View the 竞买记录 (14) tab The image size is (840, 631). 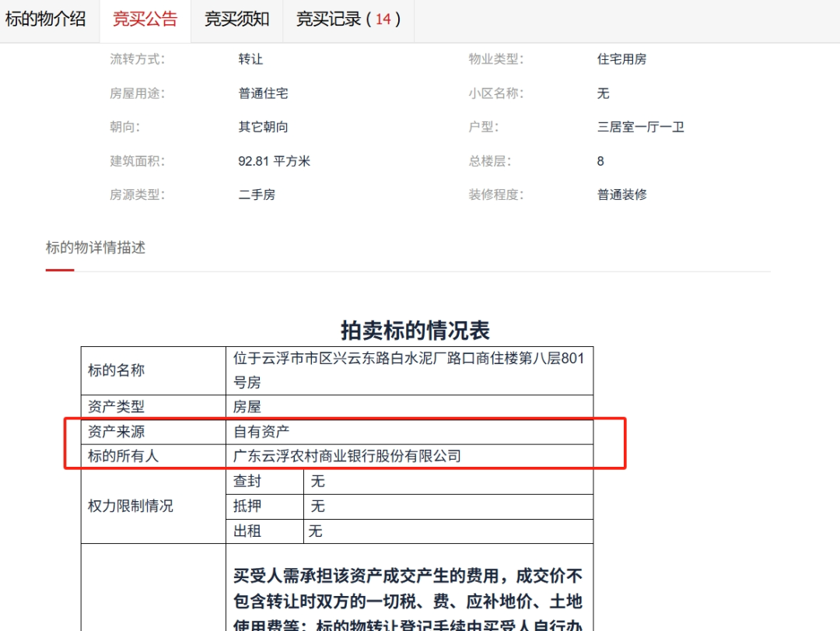[348, 19]
